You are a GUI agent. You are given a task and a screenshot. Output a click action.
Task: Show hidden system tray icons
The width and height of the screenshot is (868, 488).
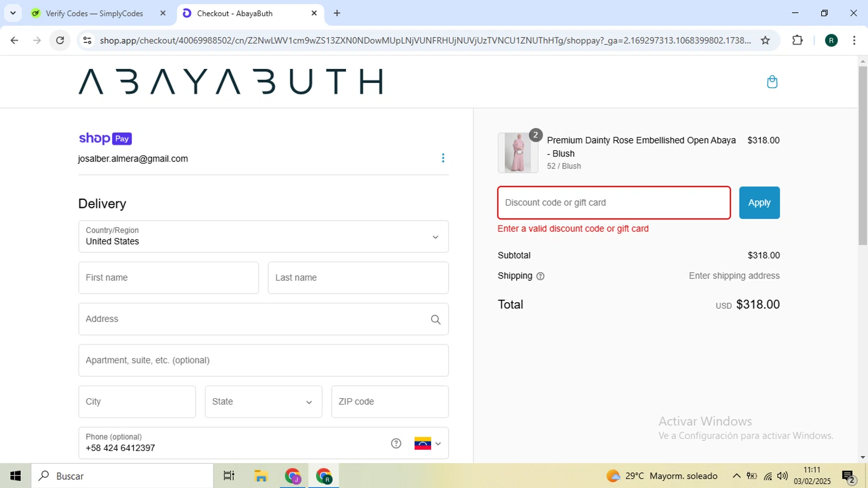pos(736,476)
